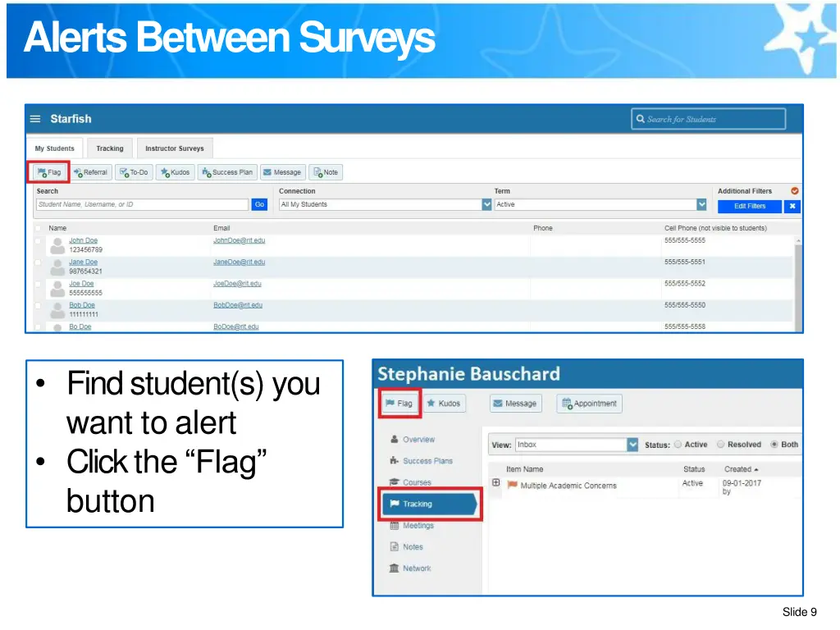This screenshot has width=840, height=630.
Task: Click the student list vertical scrollbar
Action: click(x=798, y=284)
